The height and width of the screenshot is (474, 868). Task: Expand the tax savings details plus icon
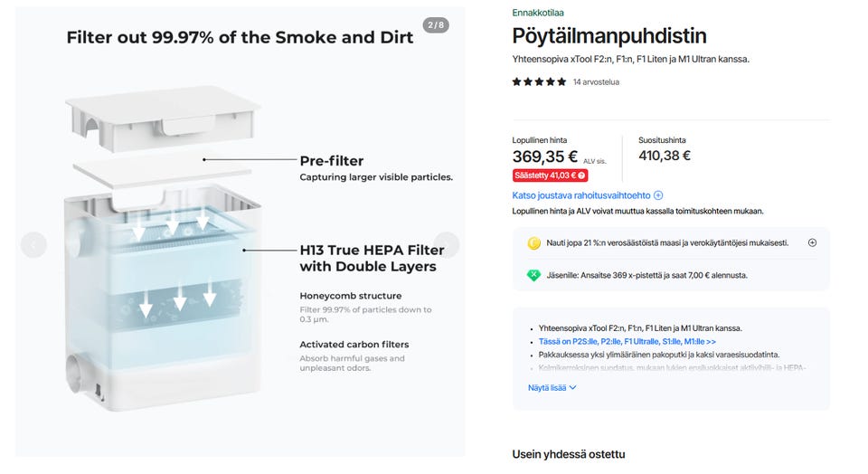tap(812, 243)
